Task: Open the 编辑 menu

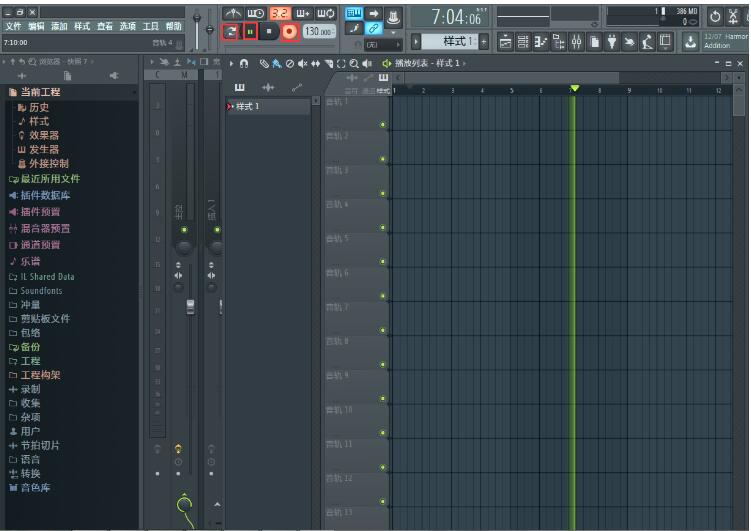Action: point(36,26)
